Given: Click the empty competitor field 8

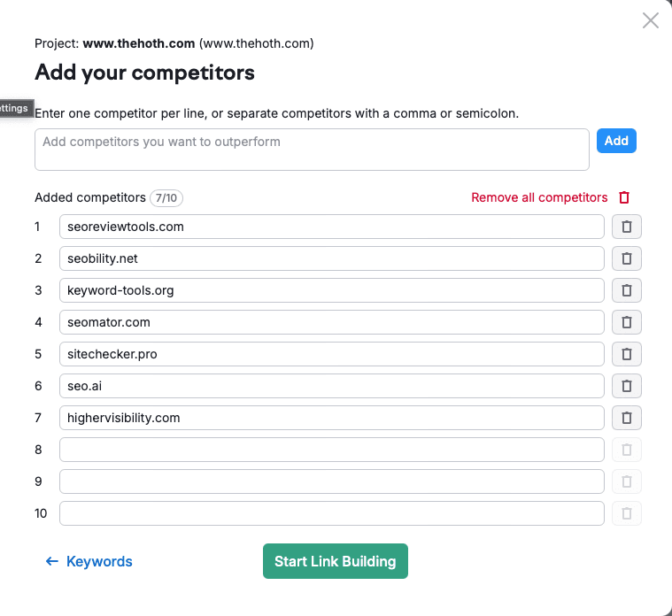Looking at the screenshot, I should point(332,450).
